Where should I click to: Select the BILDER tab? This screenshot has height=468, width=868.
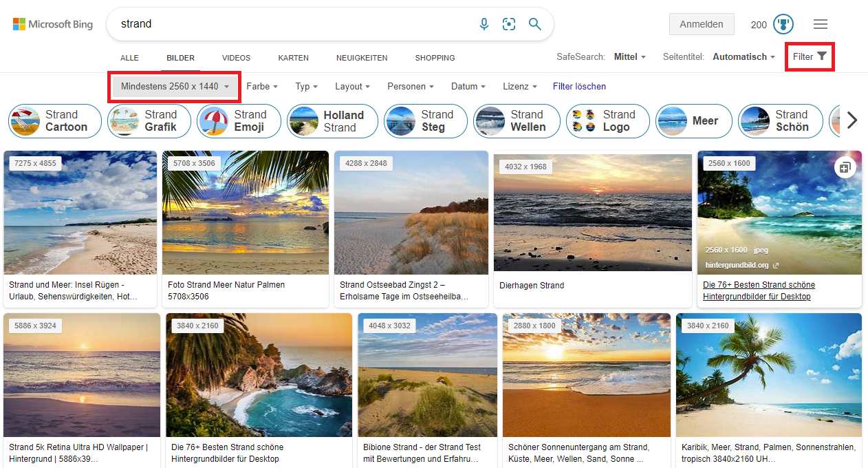tap(180, 58)
